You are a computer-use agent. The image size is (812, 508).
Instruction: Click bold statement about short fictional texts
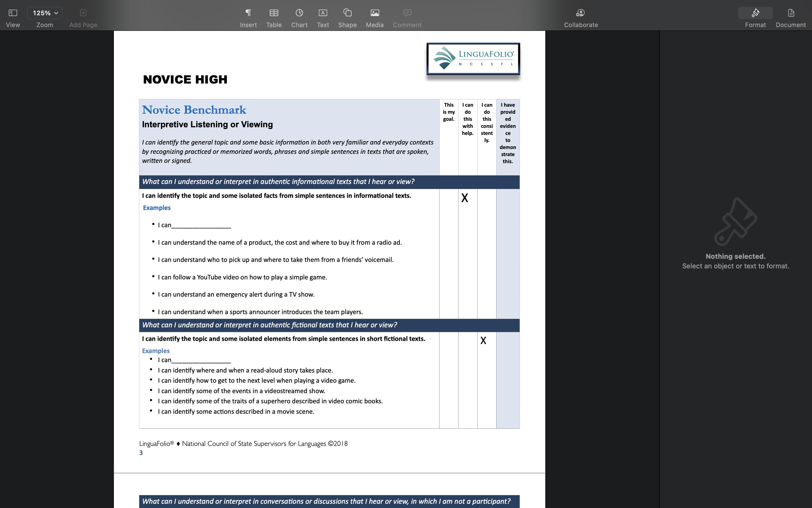tap(284, 339)
